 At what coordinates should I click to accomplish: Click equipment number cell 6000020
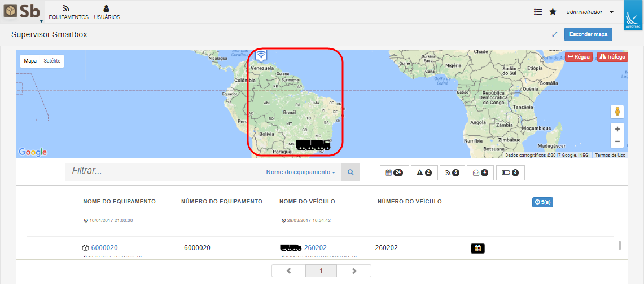(197, 247)
